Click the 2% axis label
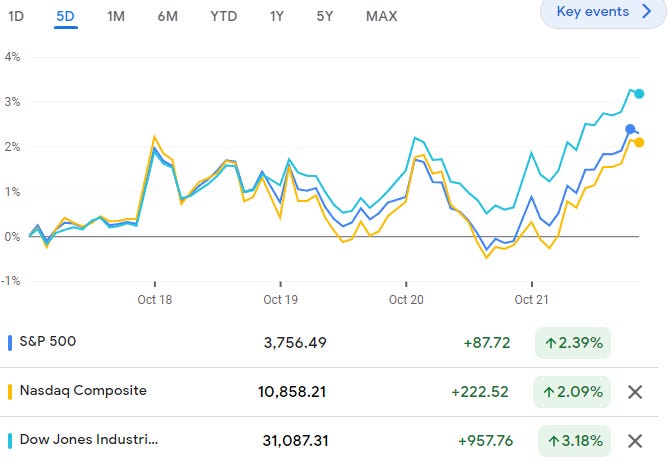The width and height of the screenshot is (669, 462). pos(12,147)
